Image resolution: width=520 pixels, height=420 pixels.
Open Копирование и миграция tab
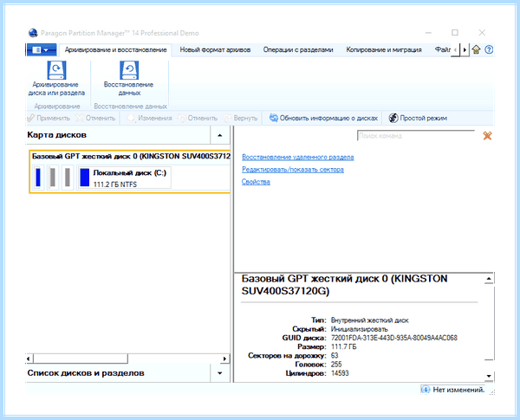click(x=384, y=50)
